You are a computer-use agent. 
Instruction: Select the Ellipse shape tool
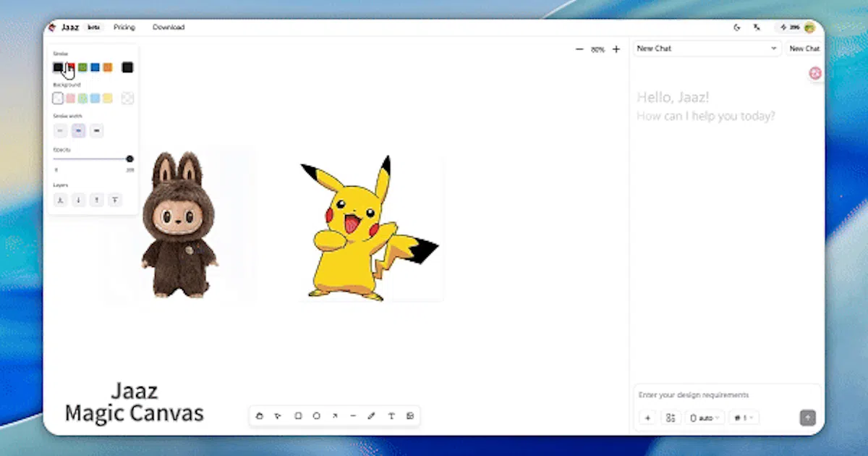point(316,416)
